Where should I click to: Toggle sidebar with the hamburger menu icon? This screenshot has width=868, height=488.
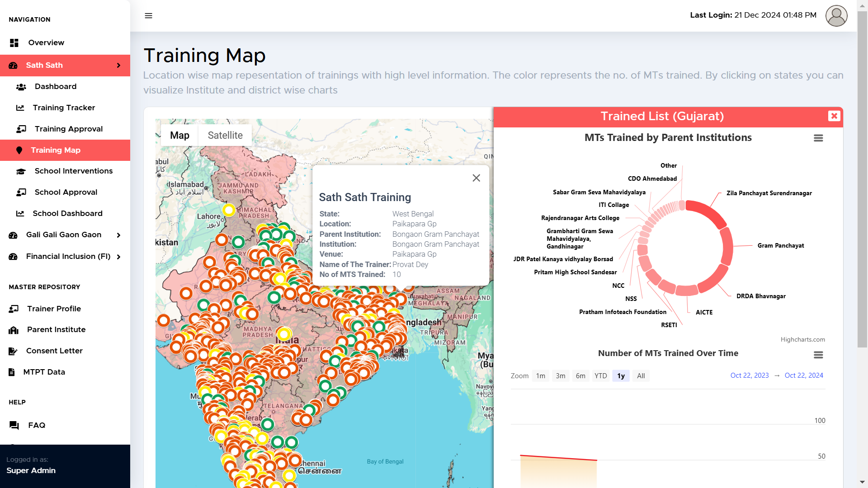(148, 15)
